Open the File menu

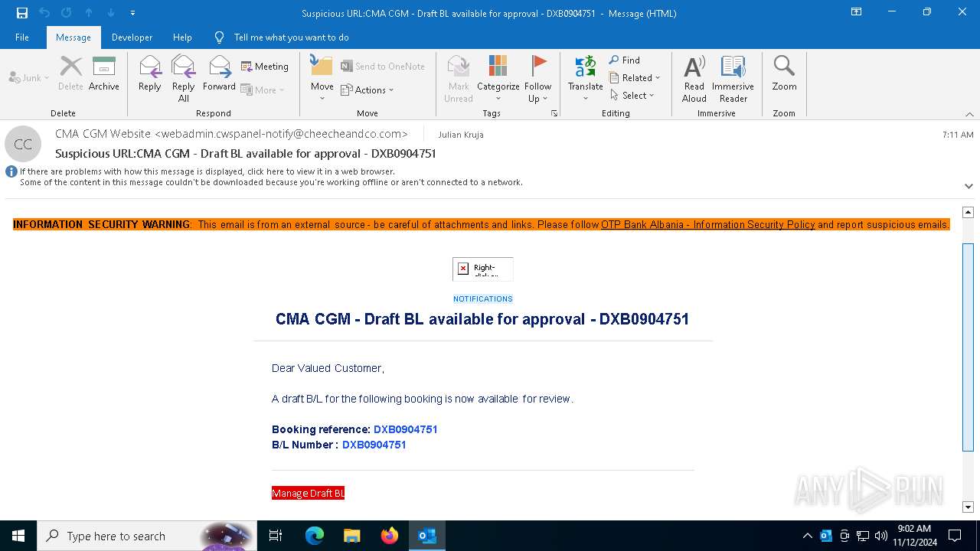click(22, 37)
